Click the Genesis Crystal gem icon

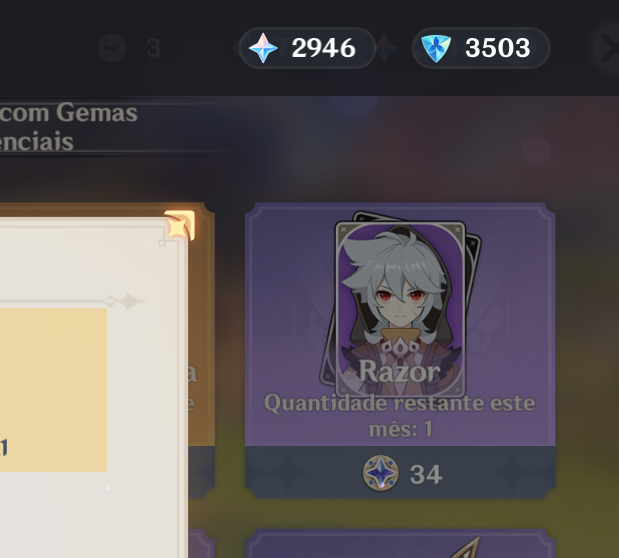pos(436,48)
